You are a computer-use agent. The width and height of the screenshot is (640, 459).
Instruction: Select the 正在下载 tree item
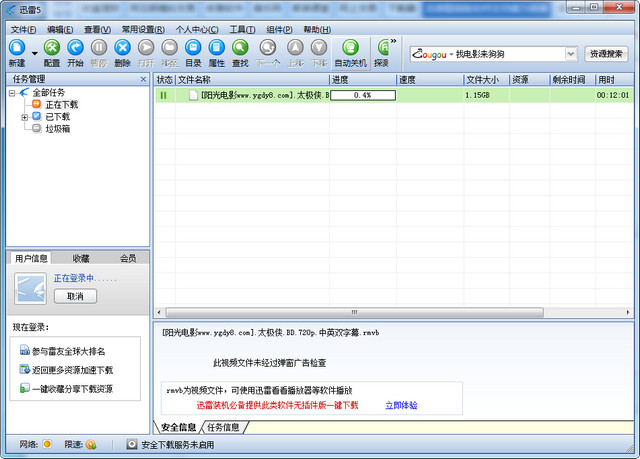(x=62, y=104)
